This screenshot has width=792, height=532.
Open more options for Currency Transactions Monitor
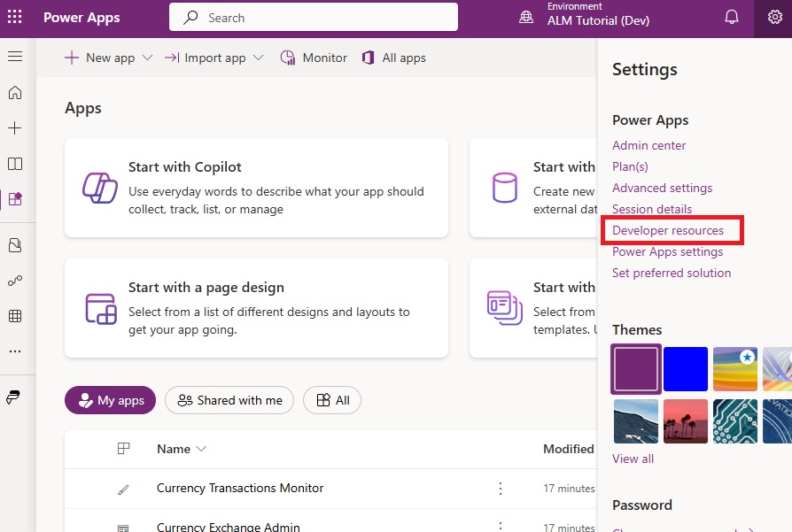click(x=500, y=488)
